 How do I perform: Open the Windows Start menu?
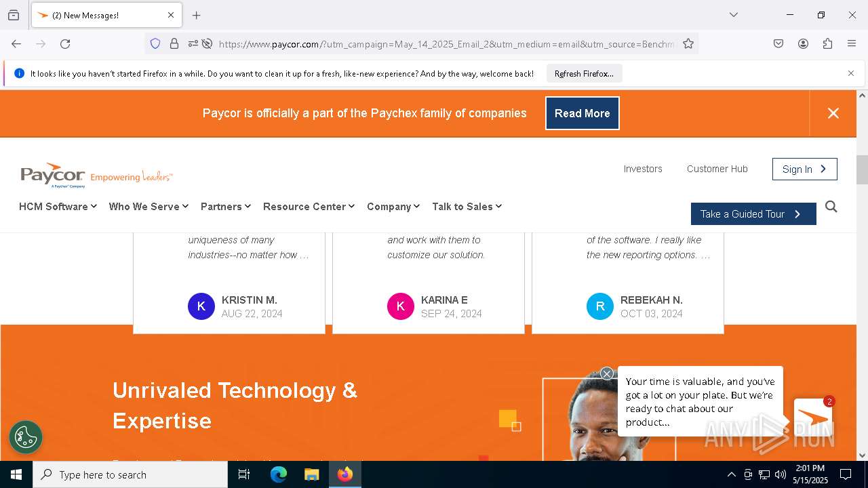click(x=16, y=474)
